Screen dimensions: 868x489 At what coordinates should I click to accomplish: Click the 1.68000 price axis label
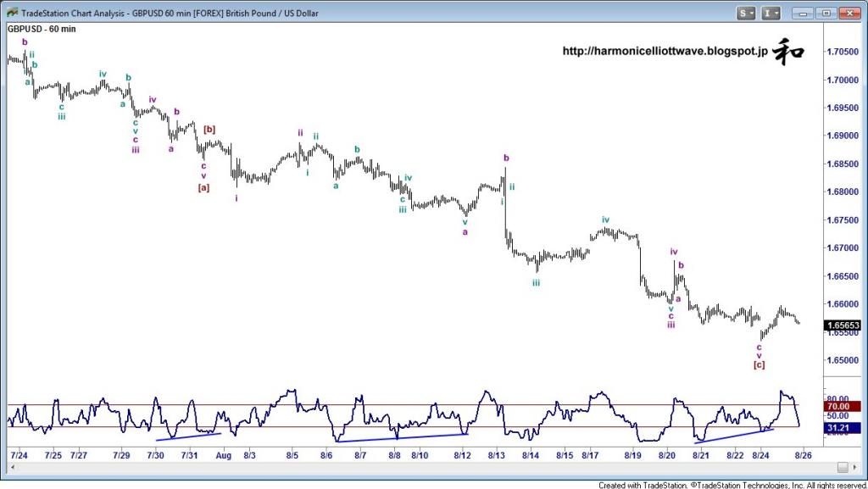(x=843, y=192)
